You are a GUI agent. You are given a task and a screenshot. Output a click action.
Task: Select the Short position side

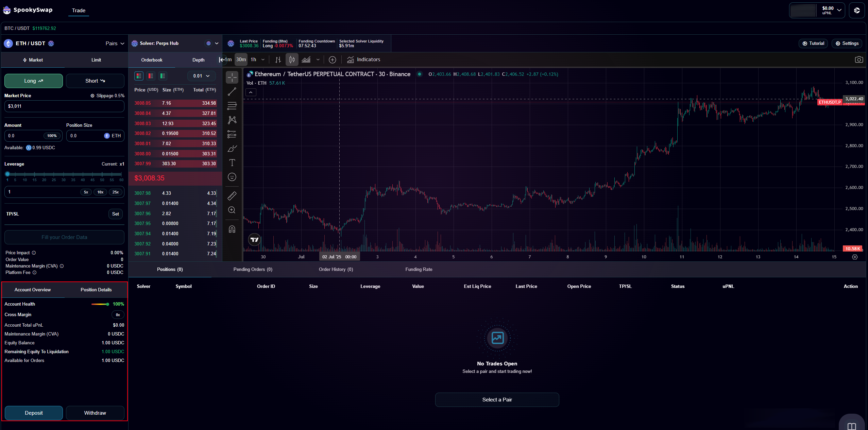[x=95, y=81]
